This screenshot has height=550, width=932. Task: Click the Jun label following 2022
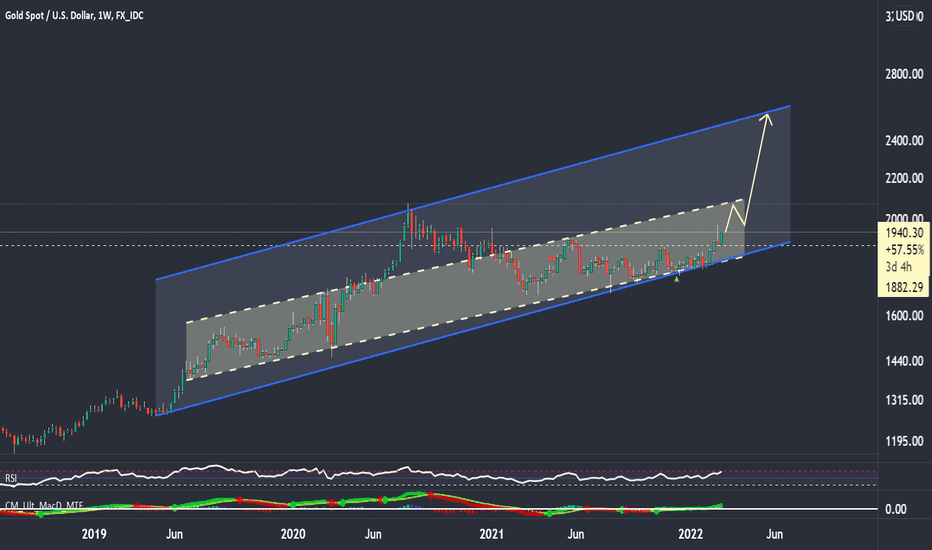click(x=774, y=534)
